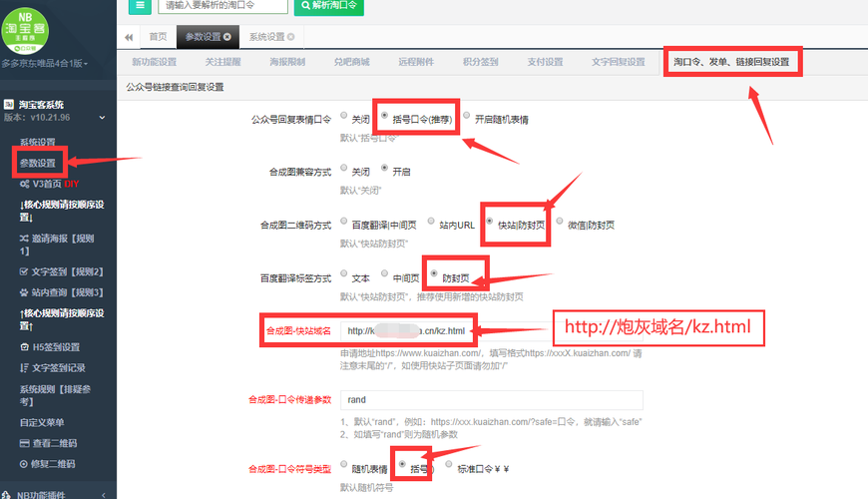Open the 兑吧商城 sub-tab
868x499 pixels.
point(351,62)
